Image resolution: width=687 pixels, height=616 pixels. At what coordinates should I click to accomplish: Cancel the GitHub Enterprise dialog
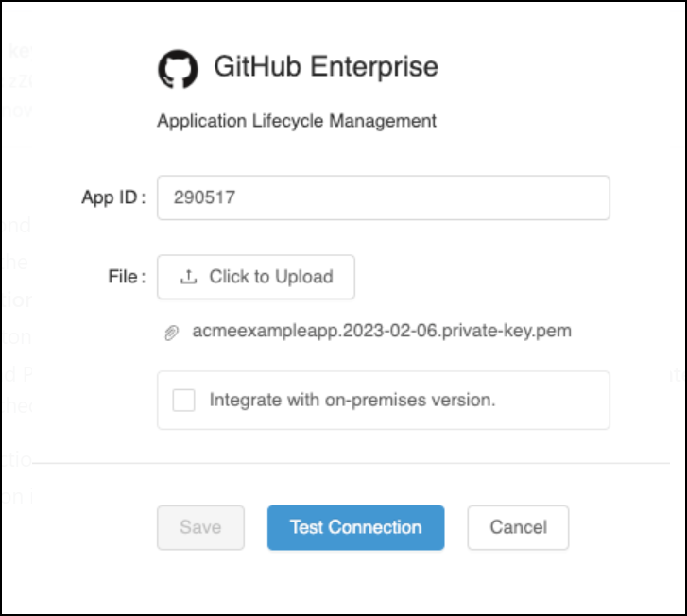click(518, 527)
